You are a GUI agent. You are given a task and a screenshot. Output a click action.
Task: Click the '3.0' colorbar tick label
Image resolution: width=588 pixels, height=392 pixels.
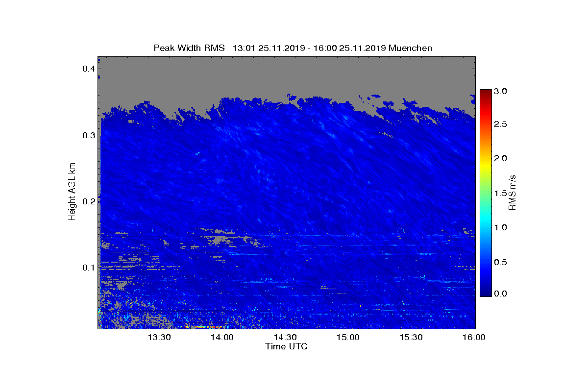[x=499, y=91]
